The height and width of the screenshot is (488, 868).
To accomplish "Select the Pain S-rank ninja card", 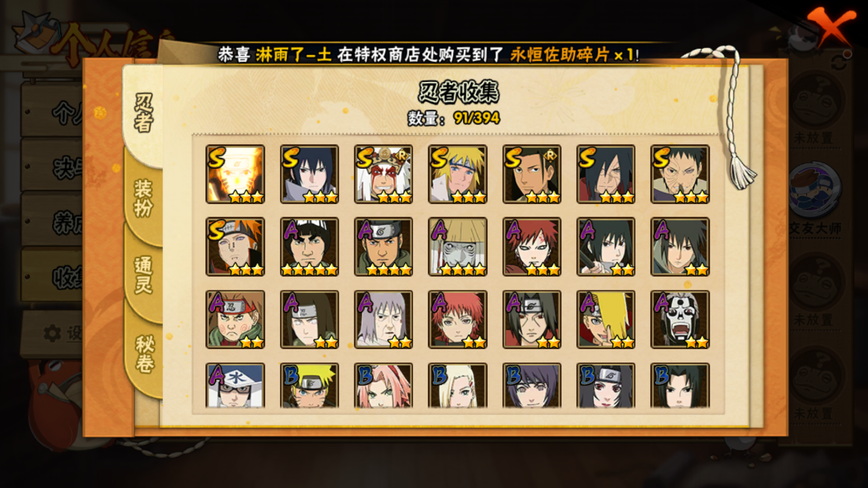I will click(x=235, y=247).
